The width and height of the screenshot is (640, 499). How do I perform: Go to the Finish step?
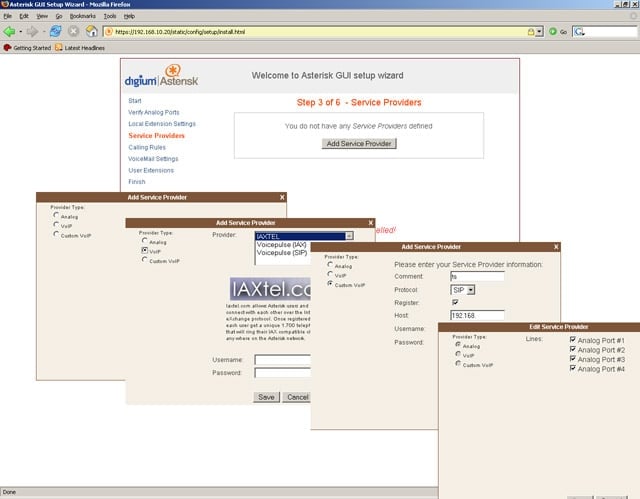coord(136,182)
